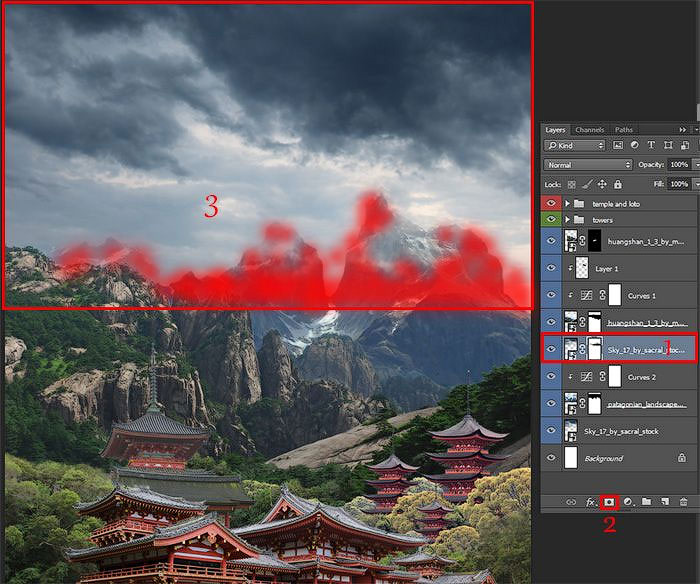Hide the Background layer

pyautogui.click(x=551, y=458)
